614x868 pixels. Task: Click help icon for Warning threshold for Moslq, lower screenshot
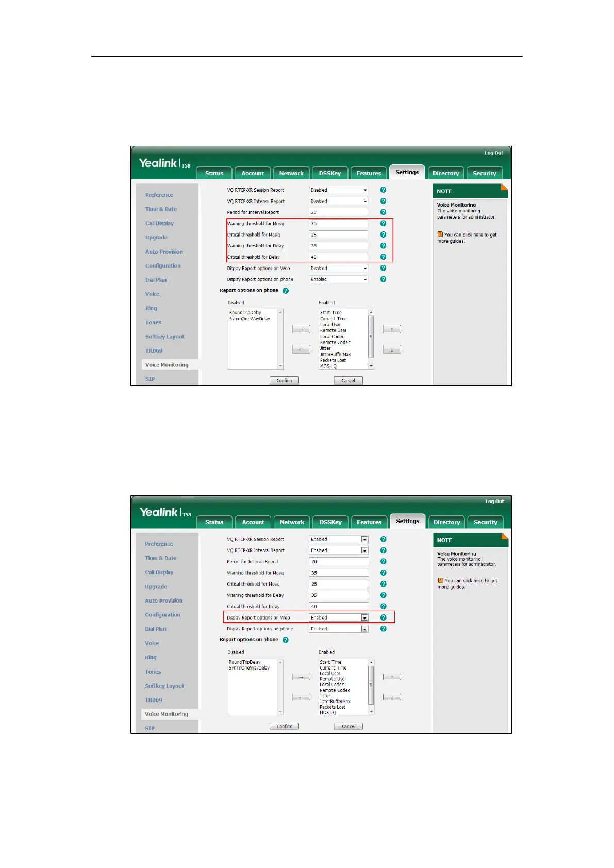pos(383,573)
